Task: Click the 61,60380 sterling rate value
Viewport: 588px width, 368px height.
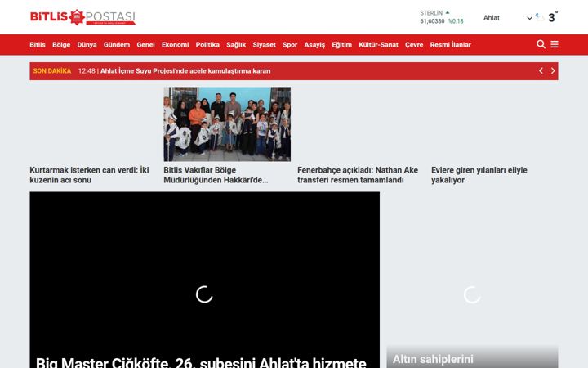Action: tap(432, 21)
